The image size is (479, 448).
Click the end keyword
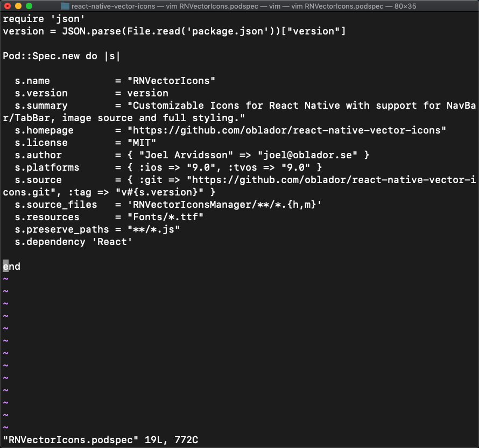(11, 266)
